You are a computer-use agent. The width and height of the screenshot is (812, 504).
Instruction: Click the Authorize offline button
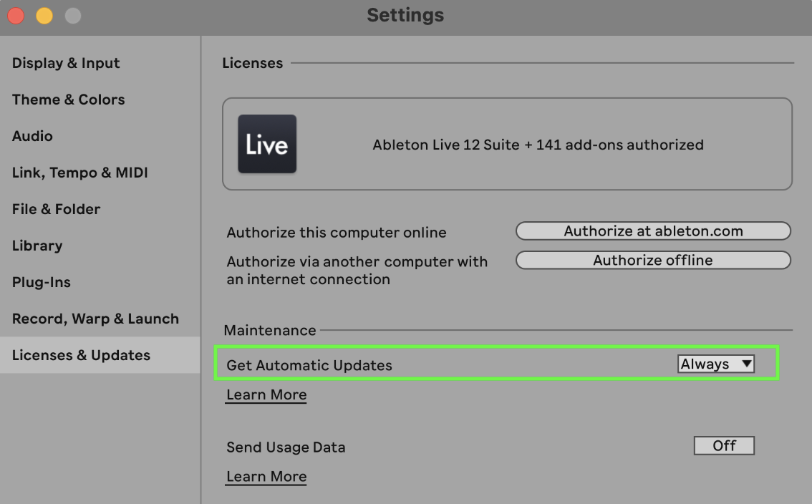pos(653,261)
